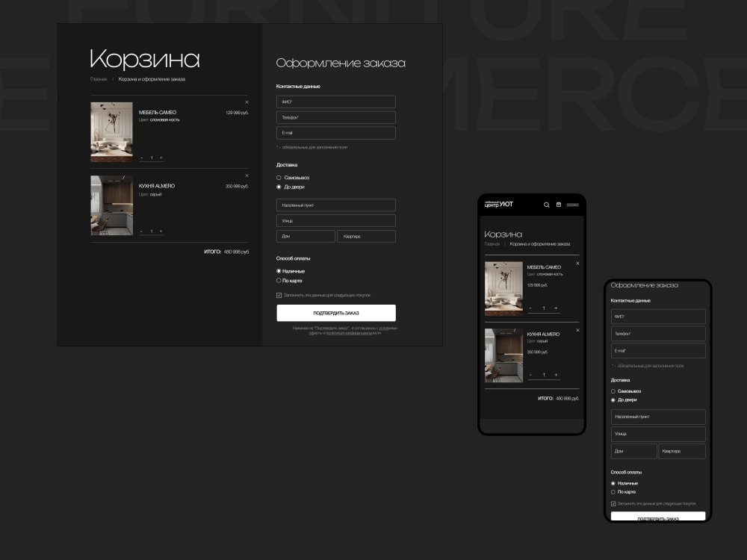Screen dimensions: 747x560
Task: Increase МЕБЕЛЬ CAMEO quantity with the plus icon
Action: tap(163, 158)
